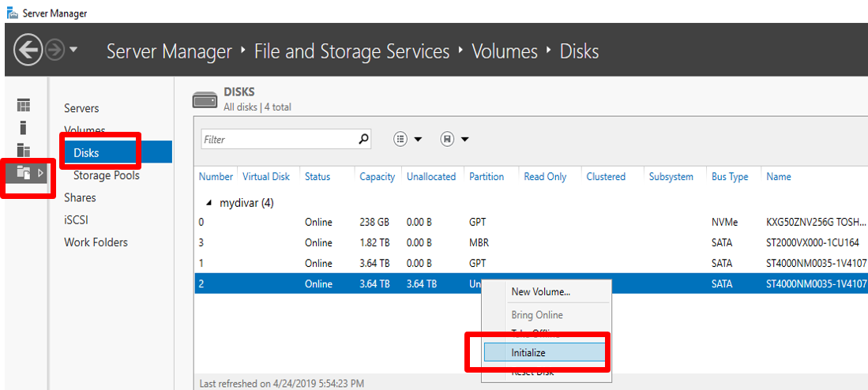868x390 pixels.
Task: Open the Dashboard icon in left sidebar
Action: pyautogui.click(x=24, y=105)
